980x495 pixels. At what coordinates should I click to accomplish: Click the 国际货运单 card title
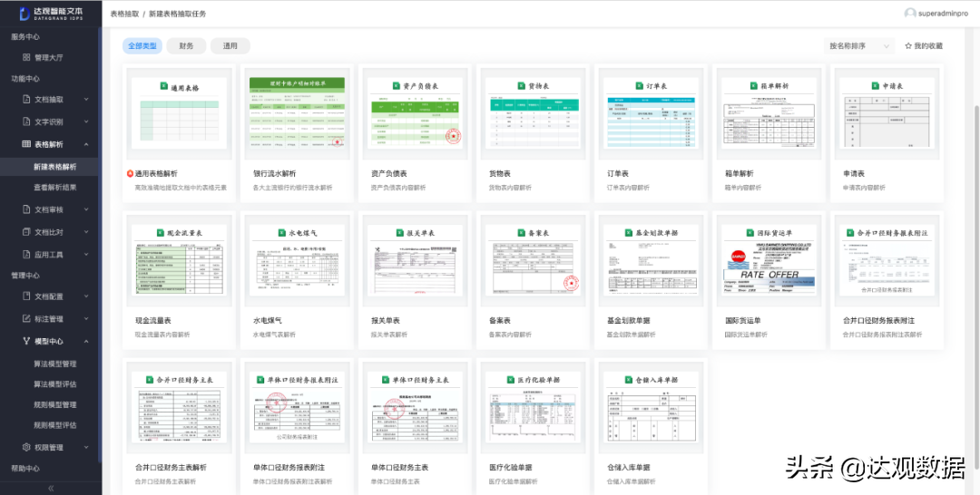tap(742, 320)
